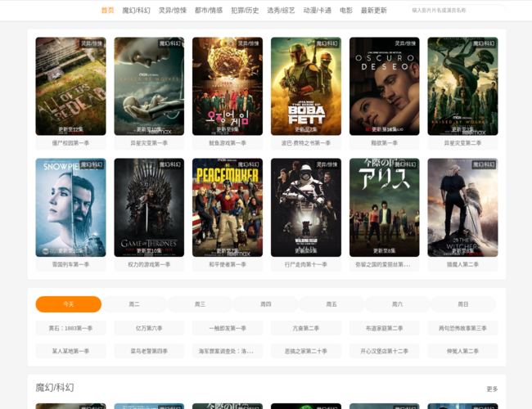Click the title 权力的游戏第一季
Viewport: 532px width, 409px height.
(x=149, y=264)
